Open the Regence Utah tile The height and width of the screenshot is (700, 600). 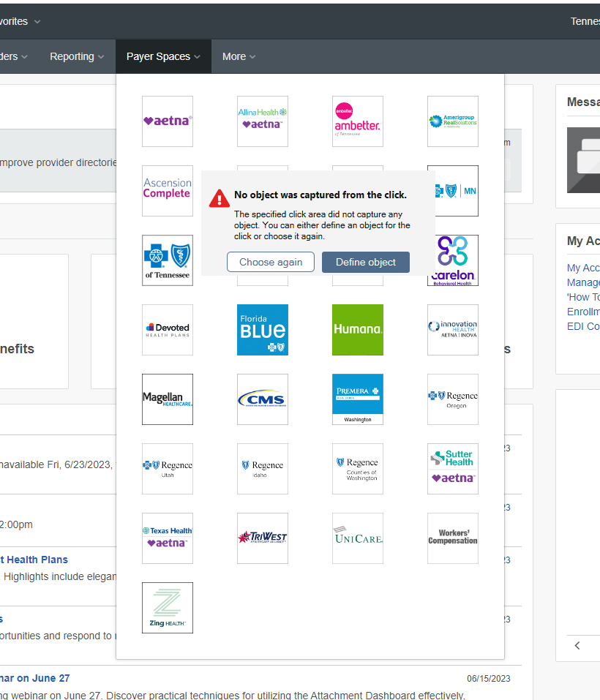(x=168, y=469)
